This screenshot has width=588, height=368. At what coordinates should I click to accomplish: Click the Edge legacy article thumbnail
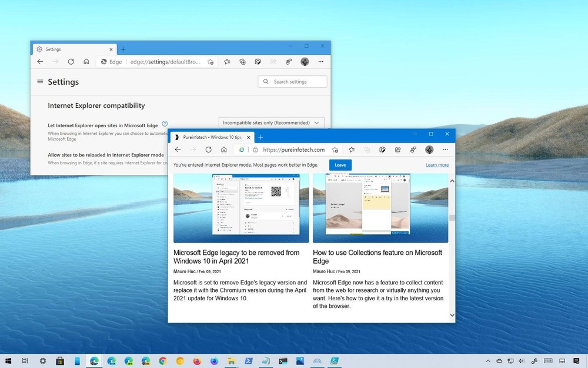point(241,208)
